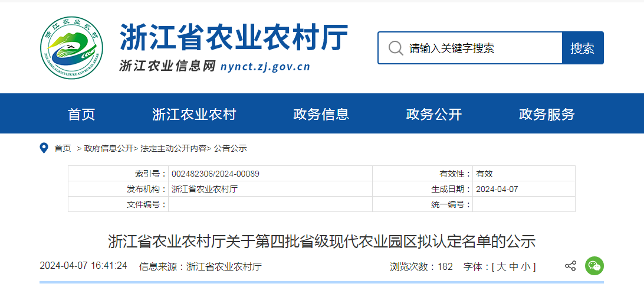This screenshot has width=644, height=290.
Task: Follow the 政府信息公开 breadcrumb link
Action: click(x=109, y=148)
